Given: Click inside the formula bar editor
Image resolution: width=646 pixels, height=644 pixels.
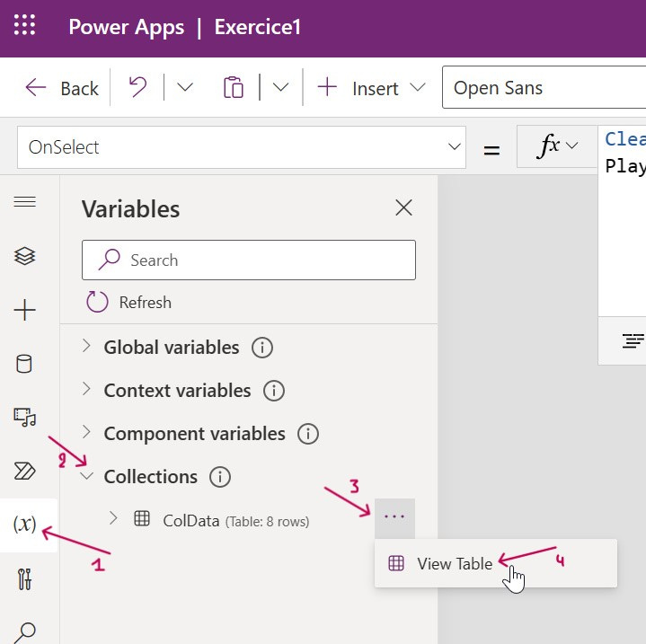Looking at the screenshot, I should [x=622, y=223].
